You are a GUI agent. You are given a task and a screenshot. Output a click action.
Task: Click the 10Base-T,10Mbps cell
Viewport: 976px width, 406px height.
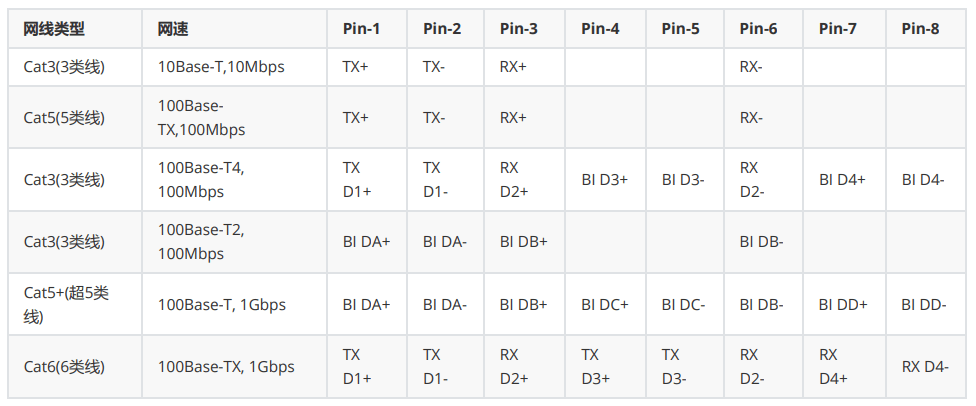click(235, 67)
